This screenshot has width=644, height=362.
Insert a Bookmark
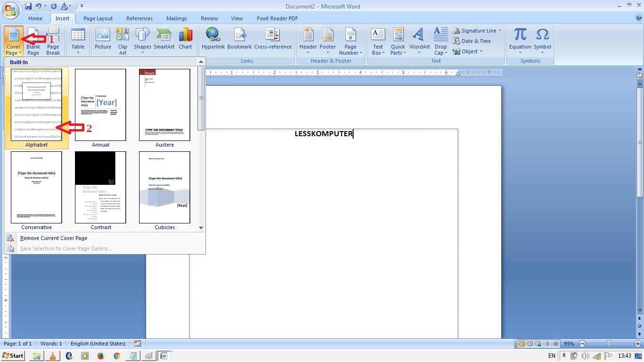(x=240, y=40)
